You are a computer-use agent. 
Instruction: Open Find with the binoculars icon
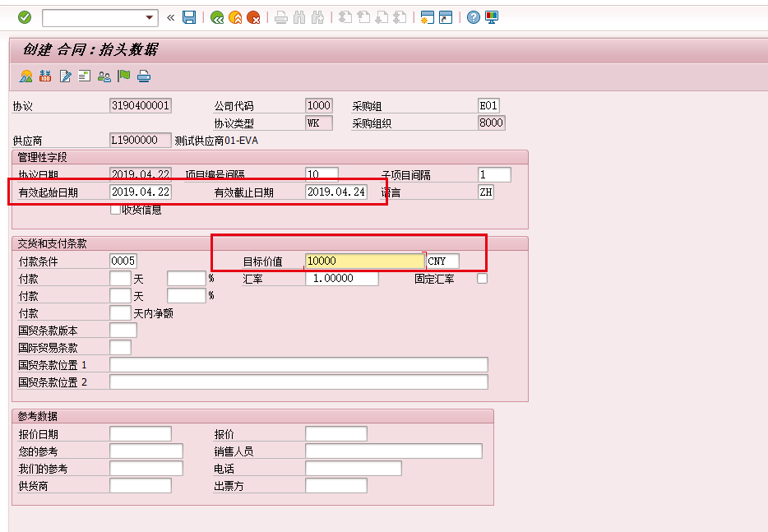click(298, 16)
